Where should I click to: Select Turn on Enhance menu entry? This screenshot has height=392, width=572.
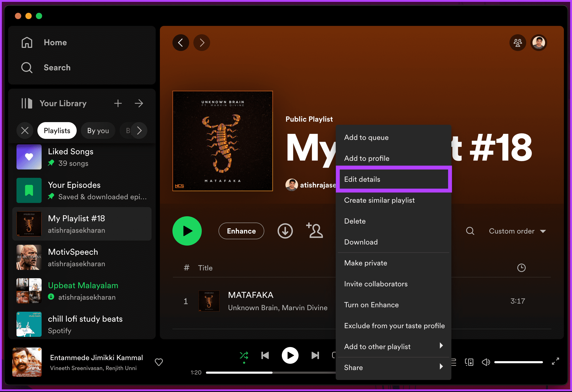pyautogui.click(x=394, y=305)
